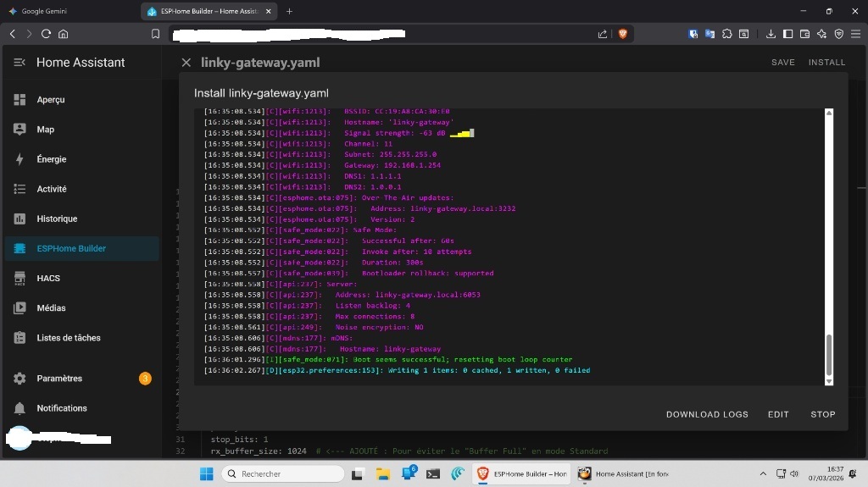Open the Médias sidebar entry
The height and width of the screenshot is (487, 868).
[51, 308]
